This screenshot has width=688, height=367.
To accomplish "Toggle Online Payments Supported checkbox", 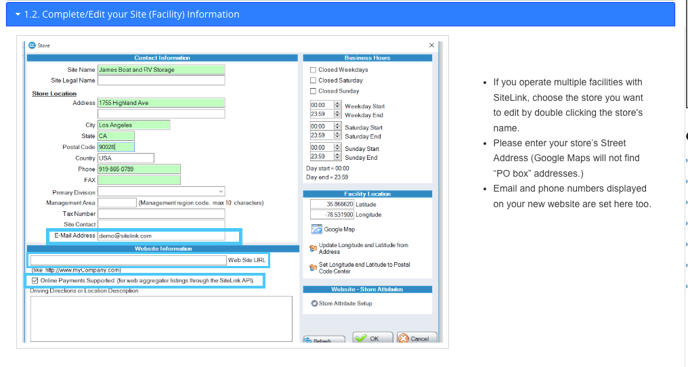I will click(x=35, y=281).
